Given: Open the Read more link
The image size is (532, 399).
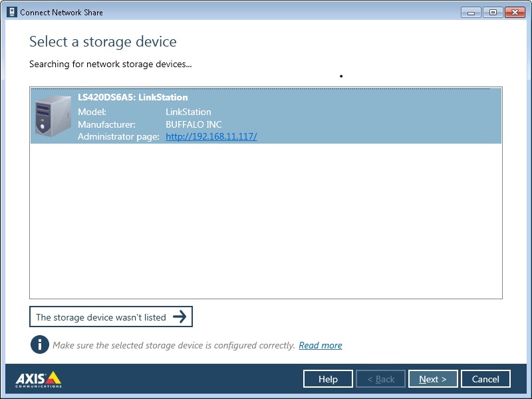Looking at the screenshot, I should (320, 345).
